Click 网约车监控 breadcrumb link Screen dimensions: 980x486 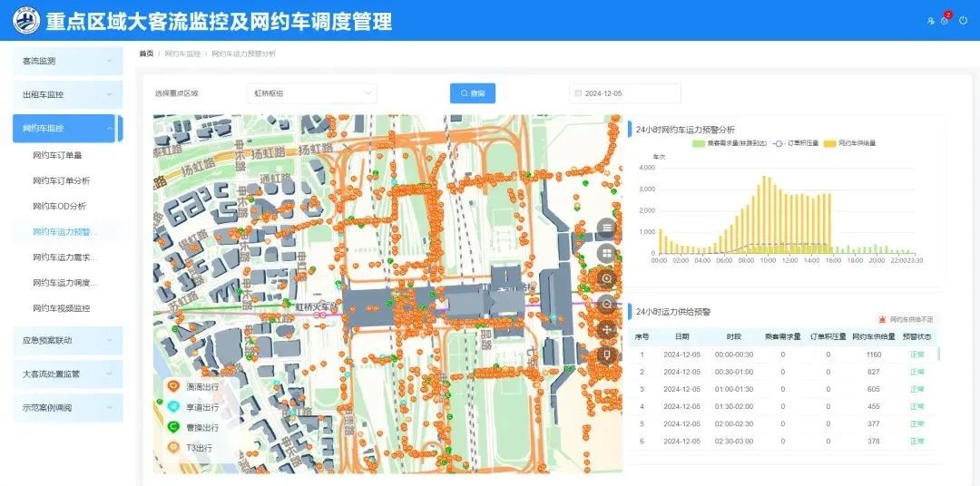tap(182, 53)
